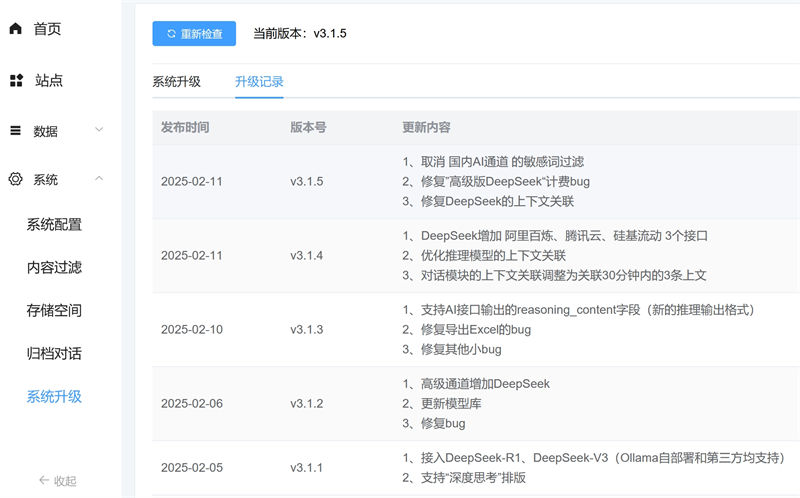Viewport: 800px width, 498px height.
Task: Click the refresh icon in 重新检查 button
Action: point(171,34)
